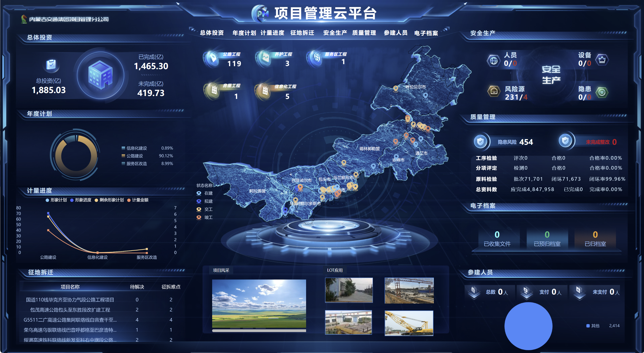Open the 电子档案 navigation tab
This screenshot has height=353, width=644.
coord(426,33)
